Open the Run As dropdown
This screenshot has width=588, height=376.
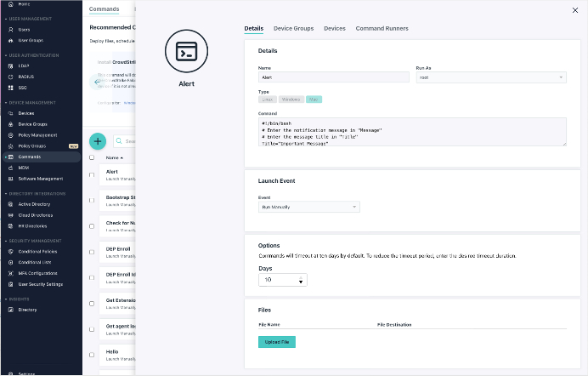point(491,77)
